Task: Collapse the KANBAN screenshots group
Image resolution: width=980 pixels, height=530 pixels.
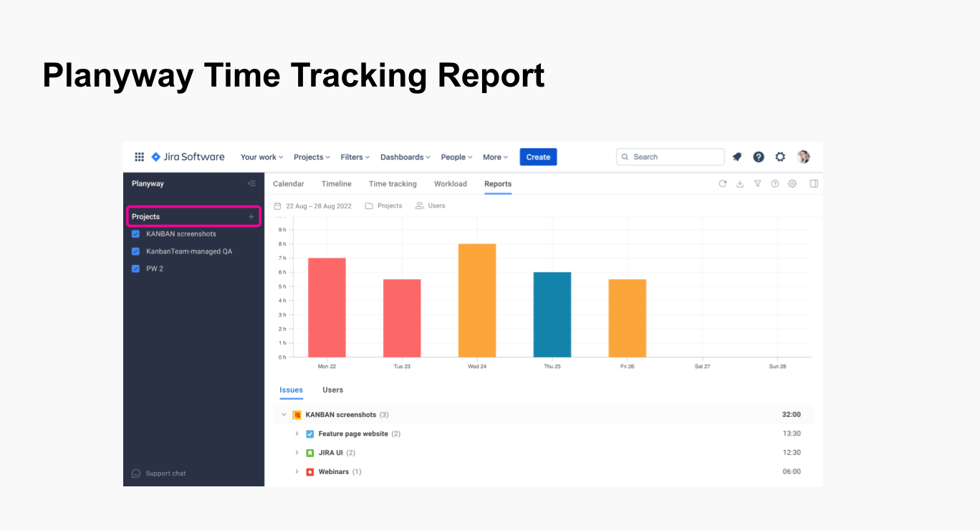Action: [x=284, y=415]
